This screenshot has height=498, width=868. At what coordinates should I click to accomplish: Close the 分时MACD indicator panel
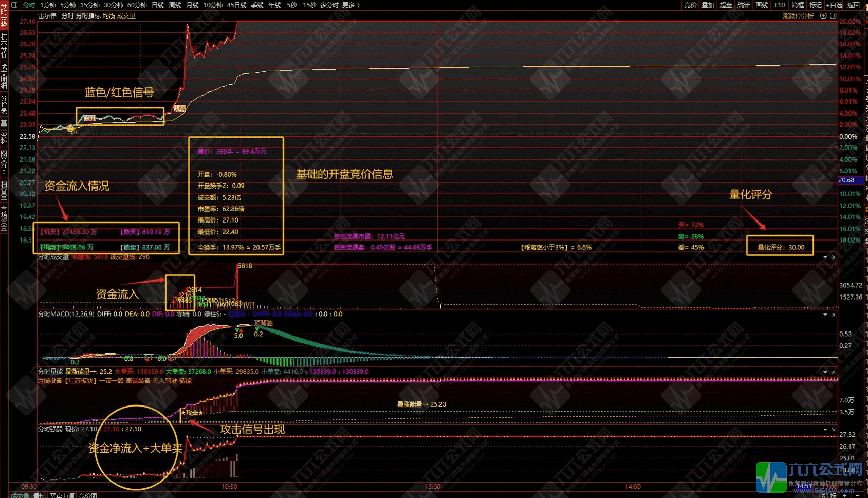(834, 315)
